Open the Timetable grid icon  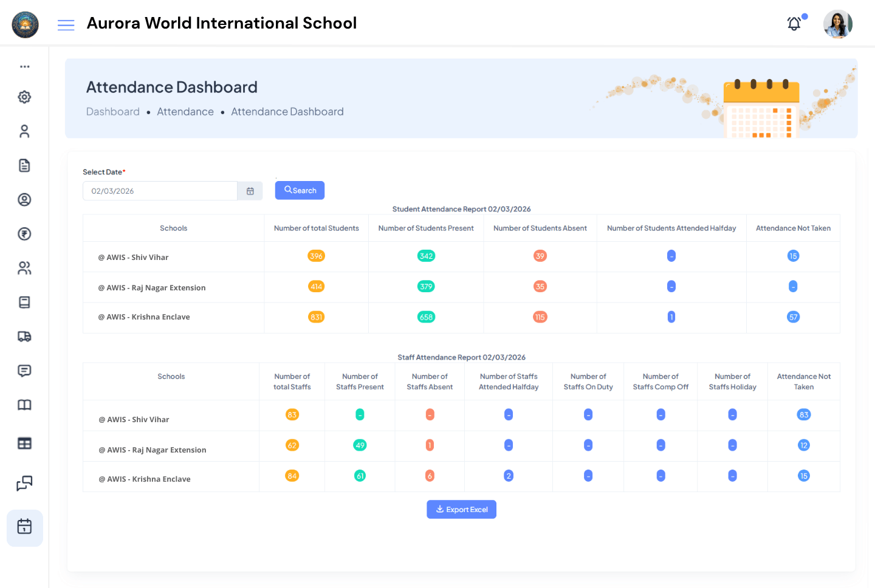(24, 443)
